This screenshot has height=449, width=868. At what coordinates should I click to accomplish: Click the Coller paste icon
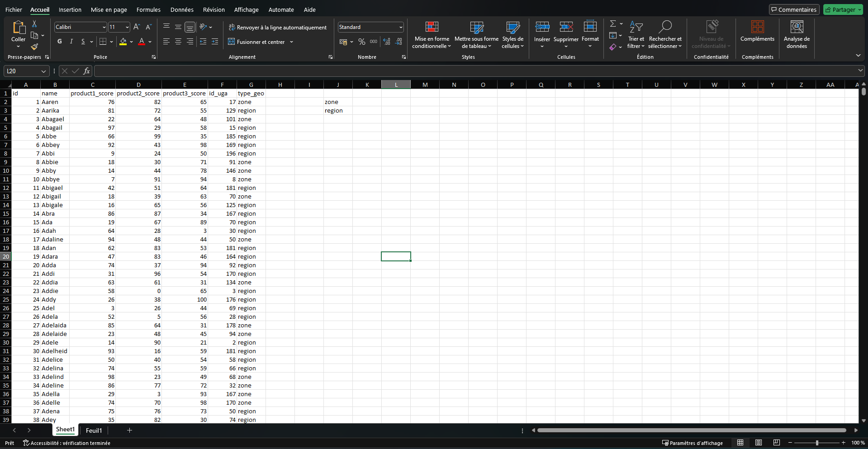(19, 28)
